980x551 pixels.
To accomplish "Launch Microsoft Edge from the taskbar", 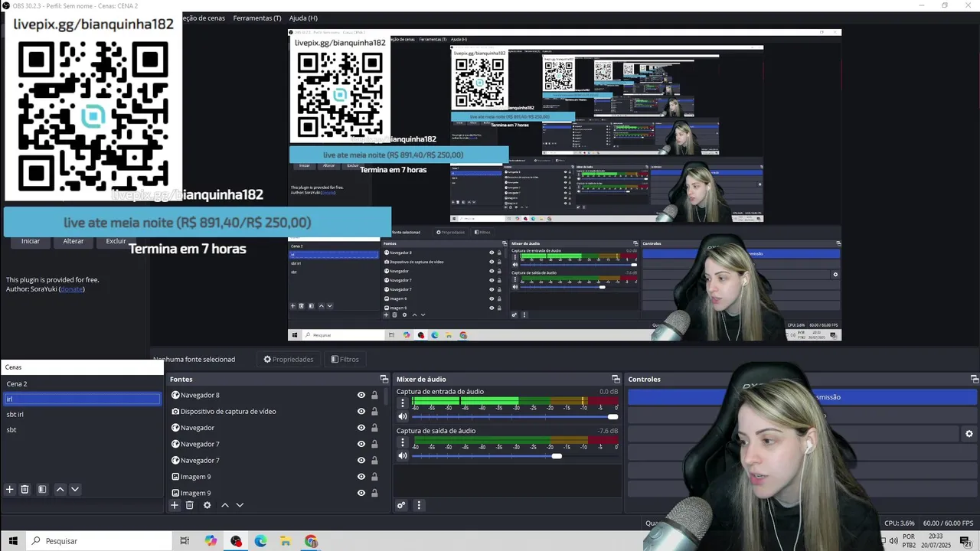I will [261, 541].
